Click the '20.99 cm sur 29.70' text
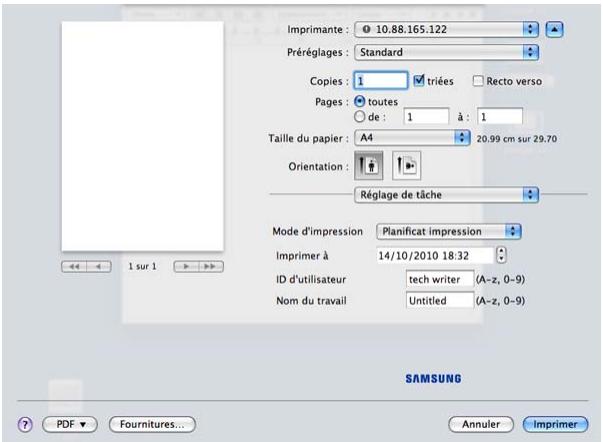 (516, 139)
